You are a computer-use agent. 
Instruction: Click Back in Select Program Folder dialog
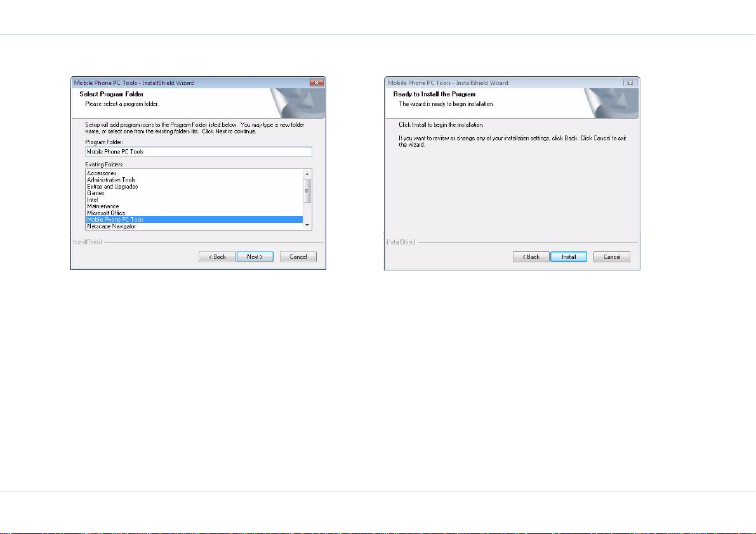pos(218,257)
